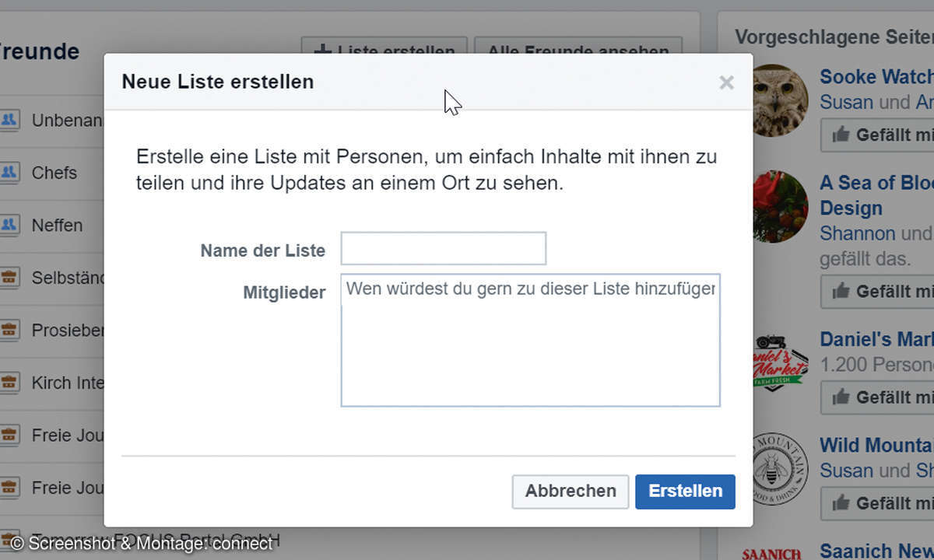The image size is (934, 560).
Task: Click the Prosieben list briefcase icon
Action: click(9, 331)
